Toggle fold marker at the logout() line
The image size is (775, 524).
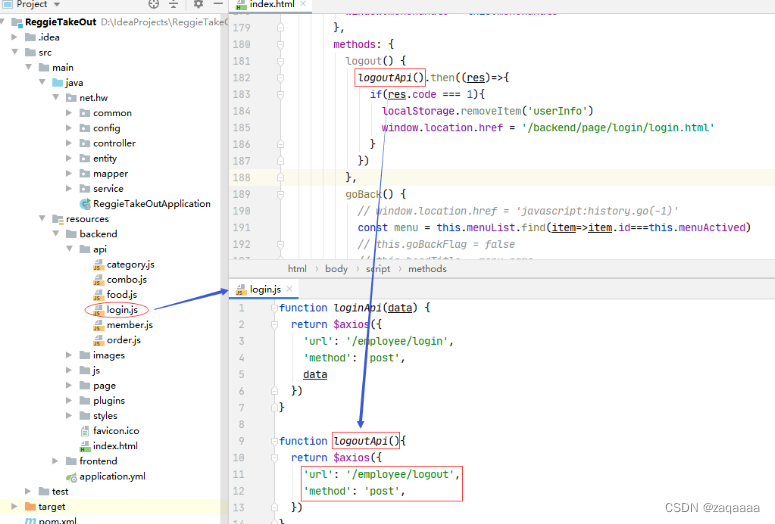281,61
